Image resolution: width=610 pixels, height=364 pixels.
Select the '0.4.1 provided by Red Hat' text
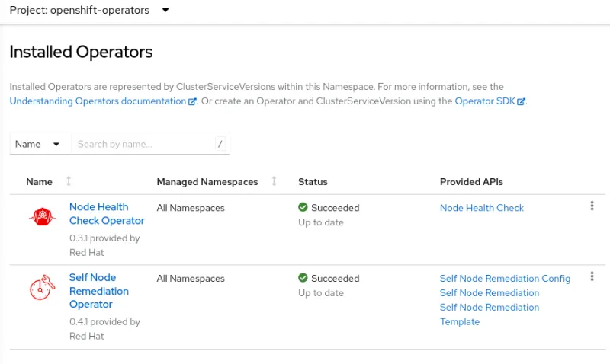tap(104, 329)
